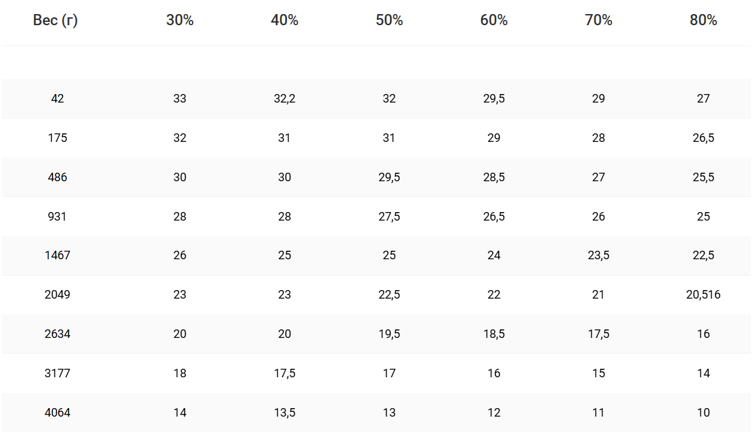Select the weight cell showing 42
Viewport: 755px width, 438px height.
click(x=57, y=99)
